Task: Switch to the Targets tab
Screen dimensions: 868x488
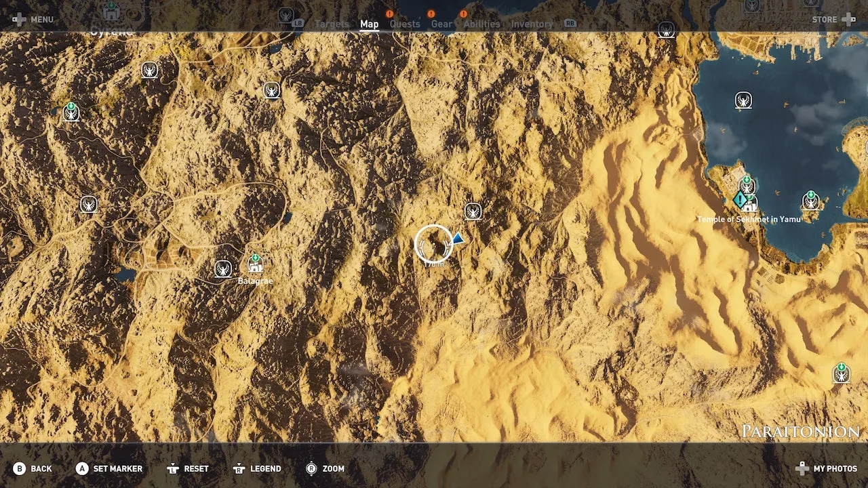Action: pyautogui.click(x=332, y=24)
